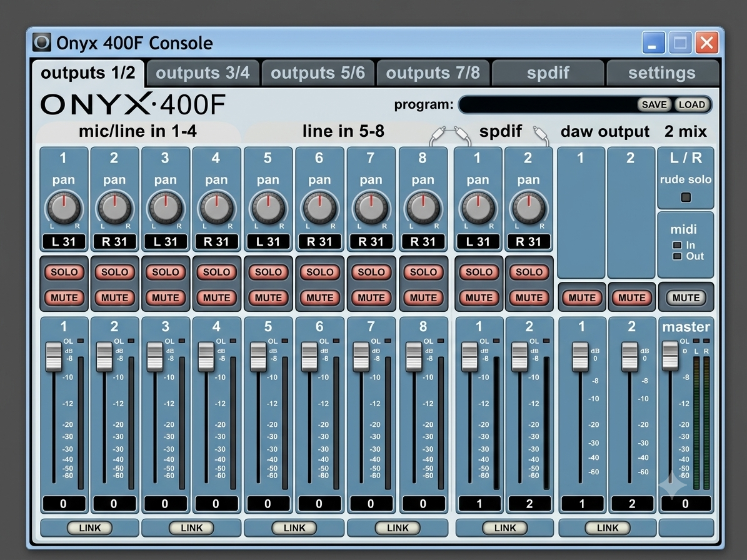Click the master fader value box

pos(686,503)
